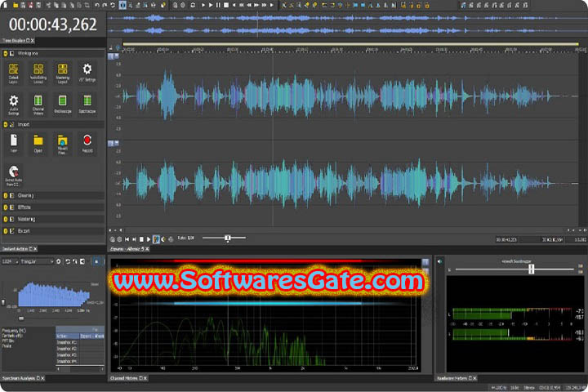This screenshot has width=588, height=392.
Task: Click the Undo arrow in top toolbar
Action: (97, 5)
